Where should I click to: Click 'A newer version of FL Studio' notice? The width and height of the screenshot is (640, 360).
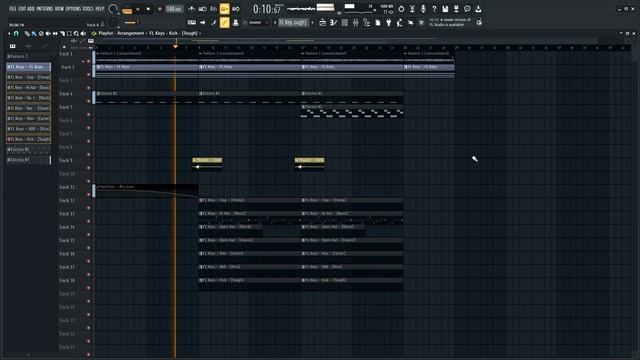point(450,22)
